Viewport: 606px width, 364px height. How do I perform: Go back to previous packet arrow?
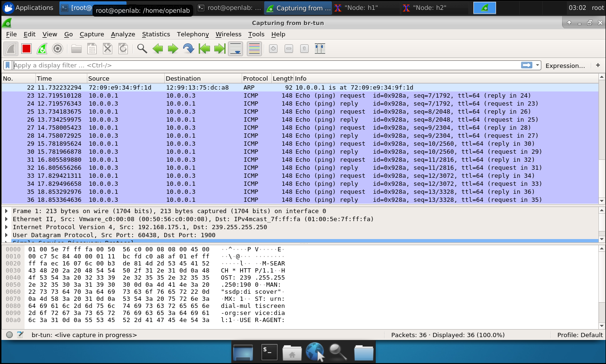pos(158,49)
